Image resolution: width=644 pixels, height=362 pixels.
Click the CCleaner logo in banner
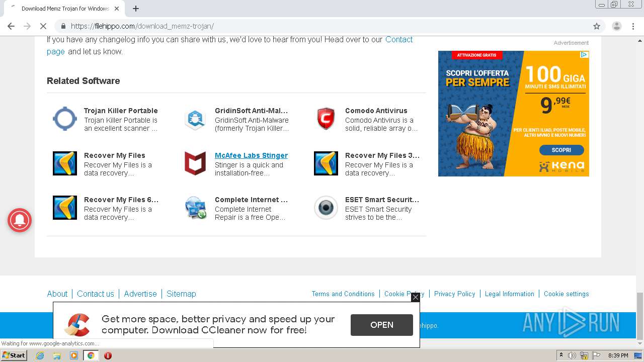[77, 324]
